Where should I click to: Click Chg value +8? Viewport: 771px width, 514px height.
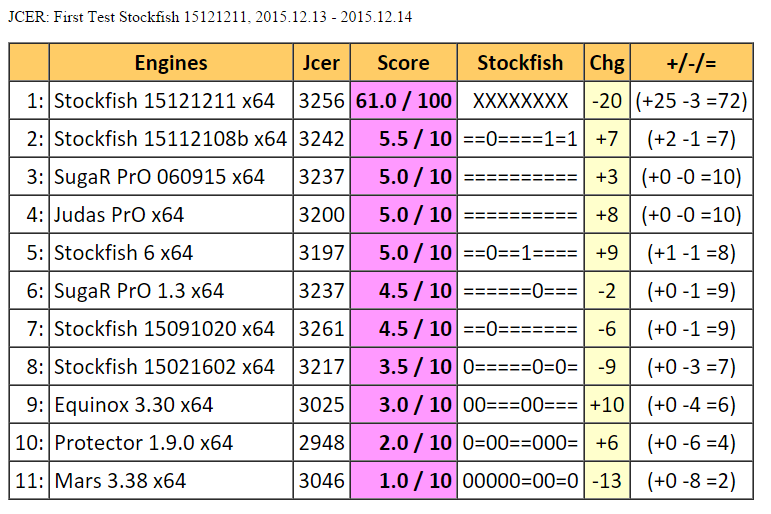pyautogui.click(x=607, y=214)
